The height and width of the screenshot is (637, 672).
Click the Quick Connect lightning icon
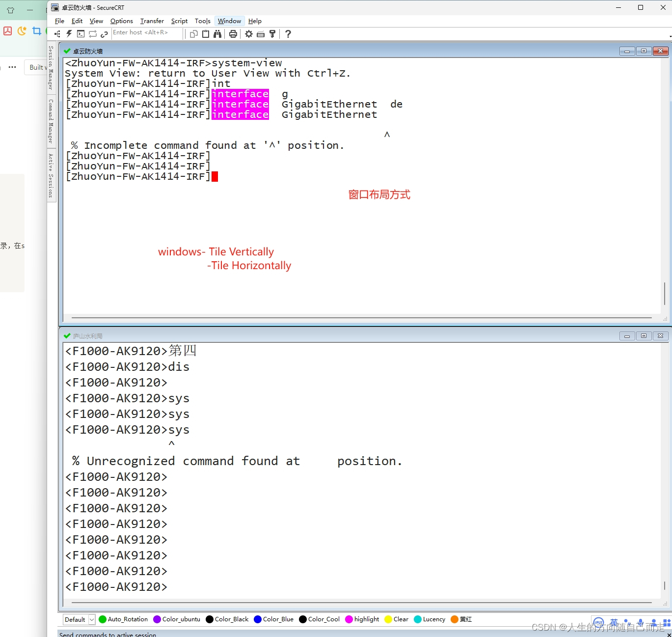tap(69, 34)
